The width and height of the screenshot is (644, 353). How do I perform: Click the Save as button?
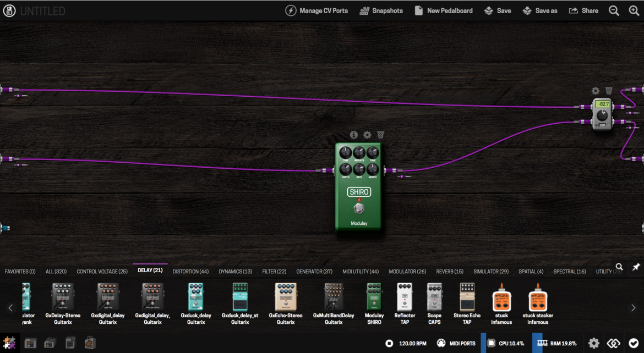pyautogui.click(x=540, y=11)
